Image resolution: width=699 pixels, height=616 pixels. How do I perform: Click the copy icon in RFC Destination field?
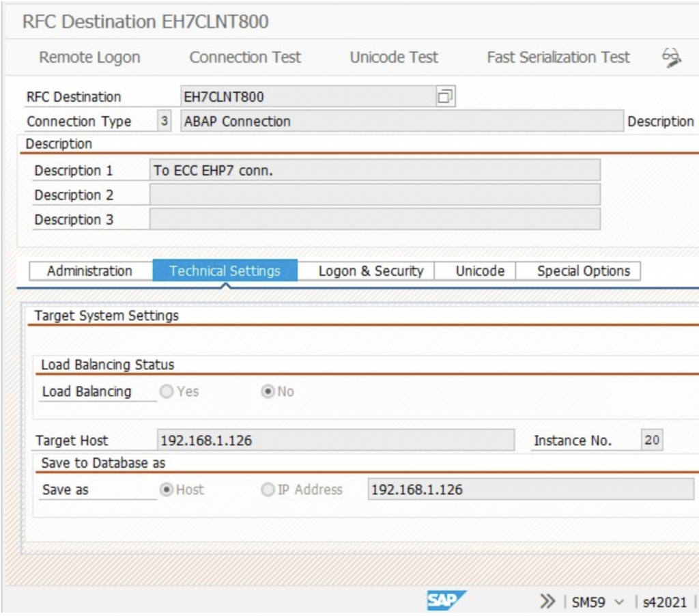445,96
